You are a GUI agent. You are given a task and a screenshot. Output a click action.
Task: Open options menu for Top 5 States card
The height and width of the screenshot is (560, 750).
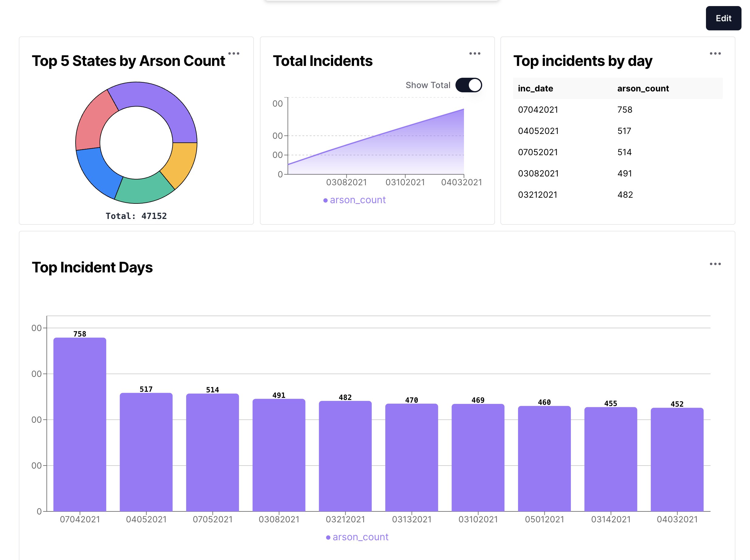234,53
